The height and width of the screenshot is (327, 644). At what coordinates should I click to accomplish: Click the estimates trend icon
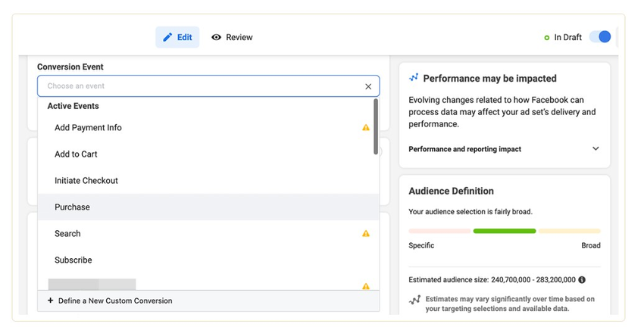coord(414,300)
